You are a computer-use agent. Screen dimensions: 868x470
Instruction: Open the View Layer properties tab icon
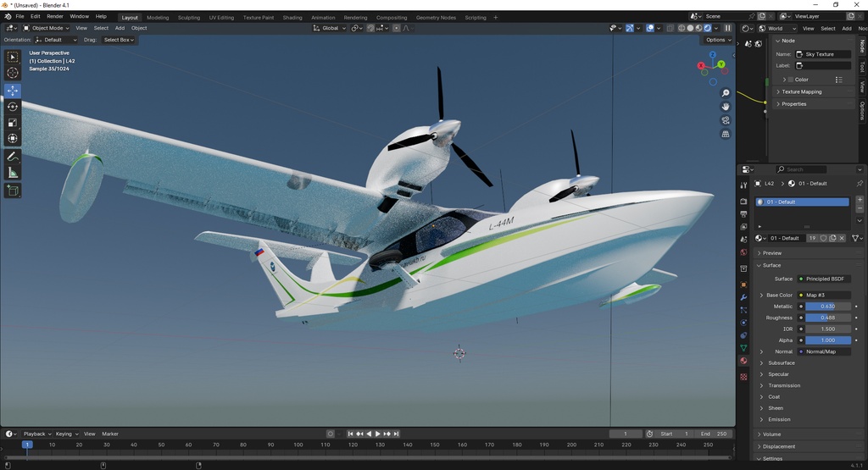(x=743, y=227)
